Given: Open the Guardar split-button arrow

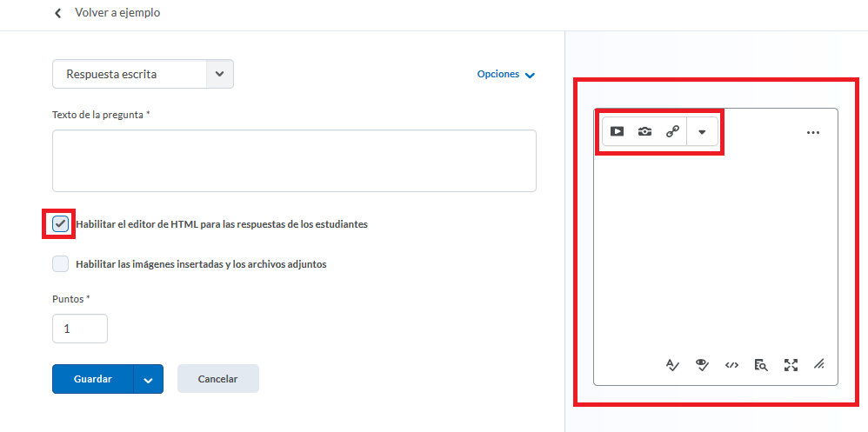Looking at the screenshot, I should pyautogui.click(x=148, y=380).
